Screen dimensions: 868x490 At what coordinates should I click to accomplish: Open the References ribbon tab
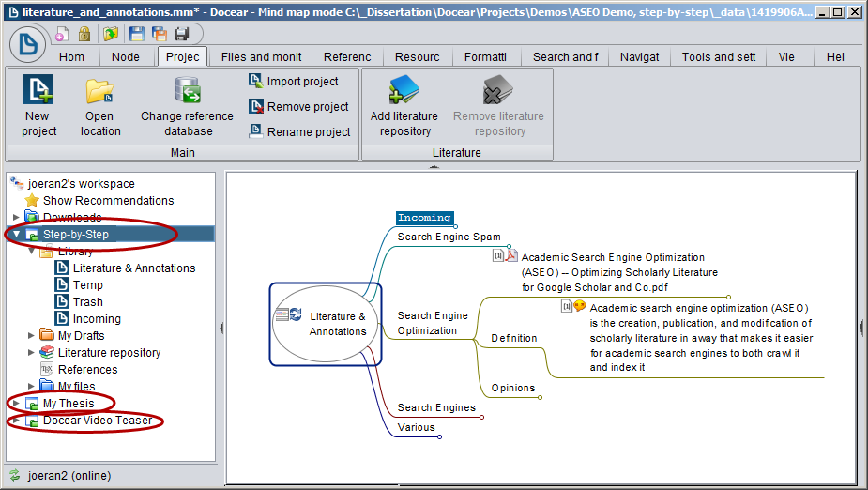click(x=347, y=57)
